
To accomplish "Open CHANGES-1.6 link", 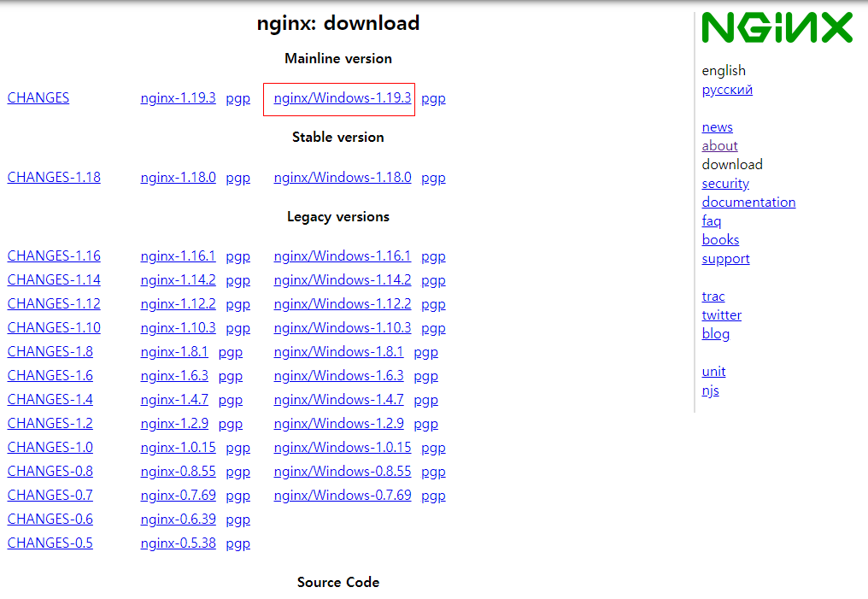I will coord(50,375).
